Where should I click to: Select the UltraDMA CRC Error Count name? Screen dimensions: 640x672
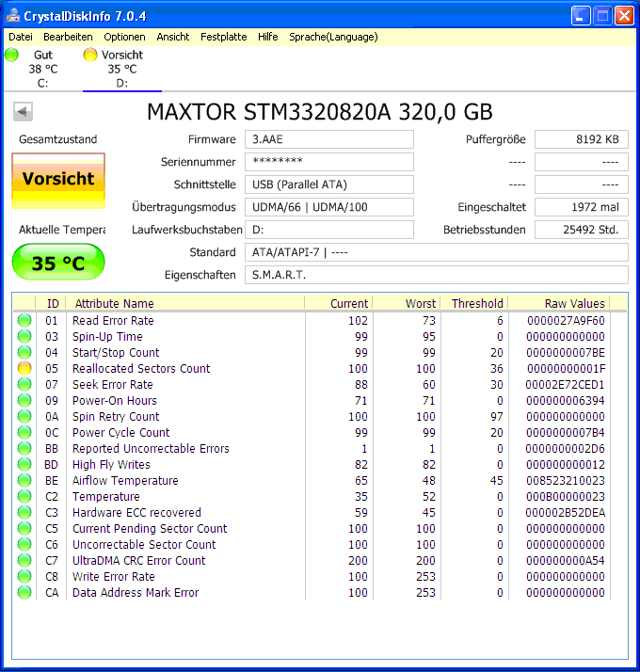pyautogui.click(x=139, y=561)
